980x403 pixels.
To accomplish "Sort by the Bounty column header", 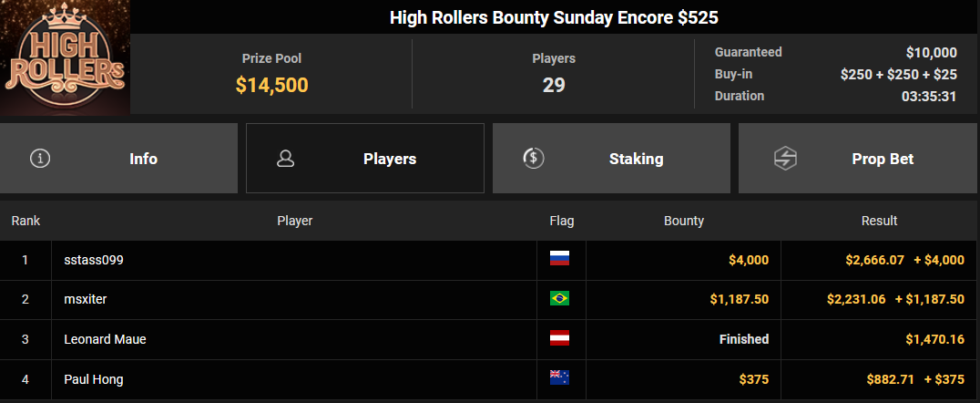I will pos(684,221).
